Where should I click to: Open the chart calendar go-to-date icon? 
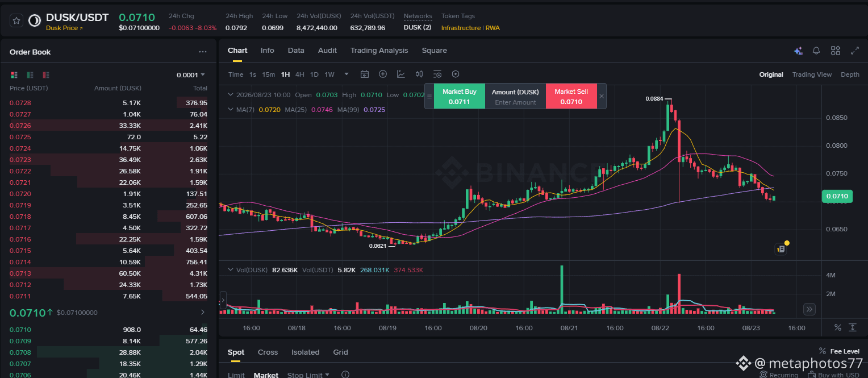(365, 74)
